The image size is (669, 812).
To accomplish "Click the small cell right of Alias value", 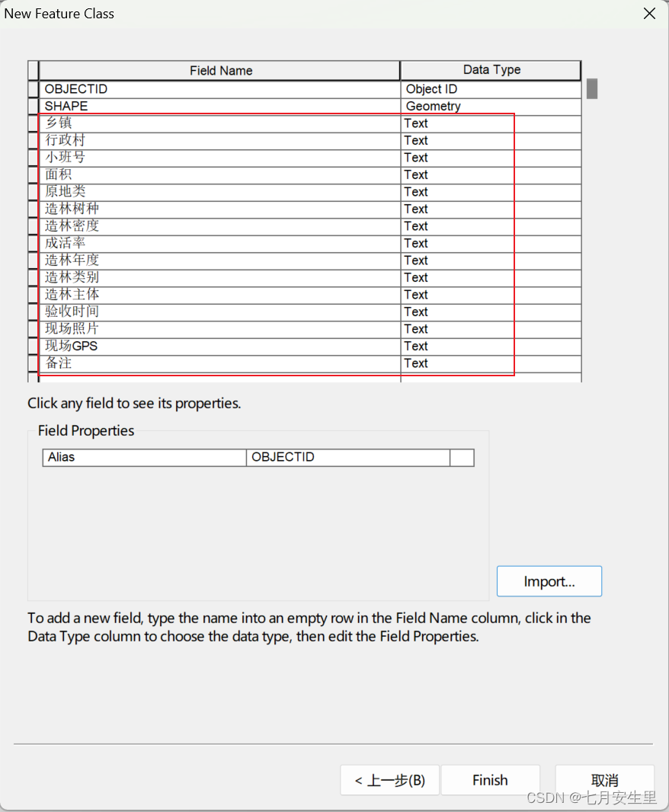I will (x=462, y=457).
